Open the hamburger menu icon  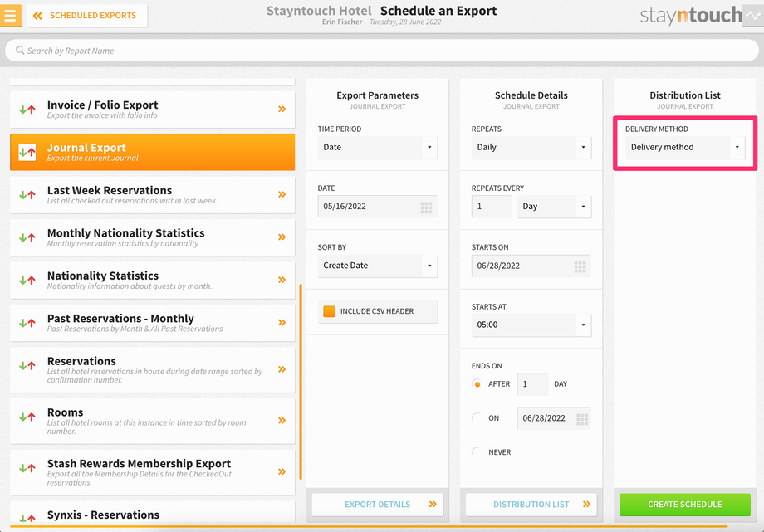tap(10, 15)
